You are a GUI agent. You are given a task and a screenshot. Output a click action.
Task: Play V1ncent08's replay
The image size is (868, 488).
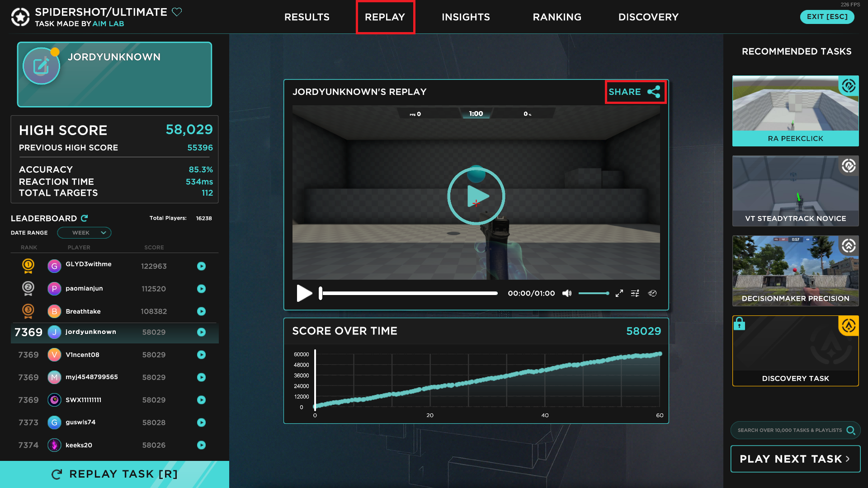coord(202,355)
